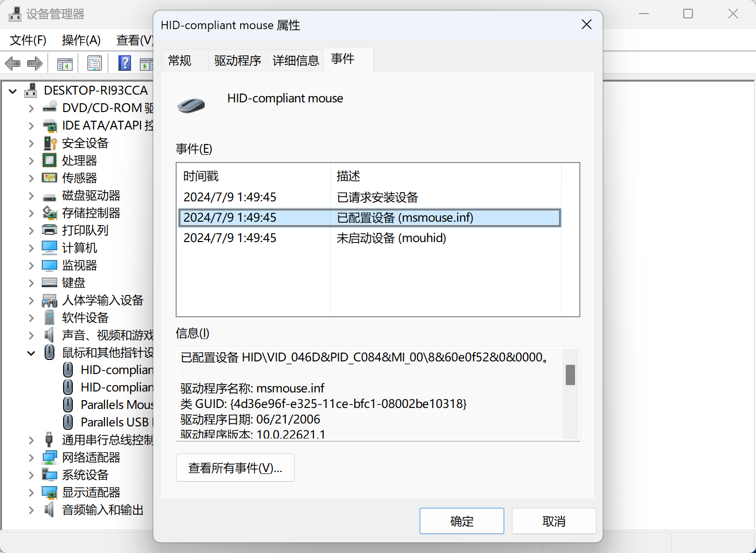
Task: Click the Parallels USB mouse device icon
Action: [68, 422]
